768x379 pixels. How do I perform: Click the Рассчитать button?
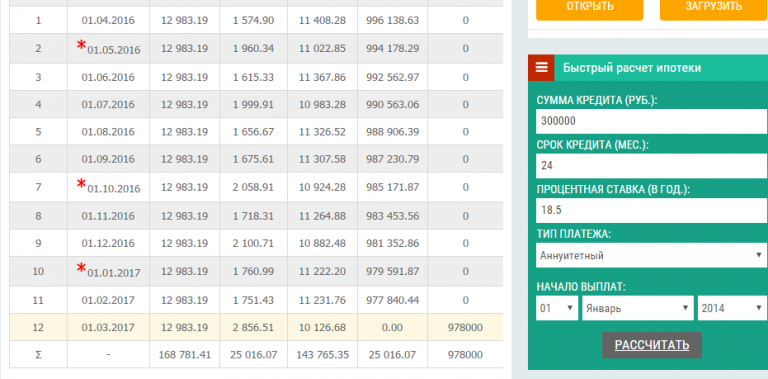(x=652, y=345)
